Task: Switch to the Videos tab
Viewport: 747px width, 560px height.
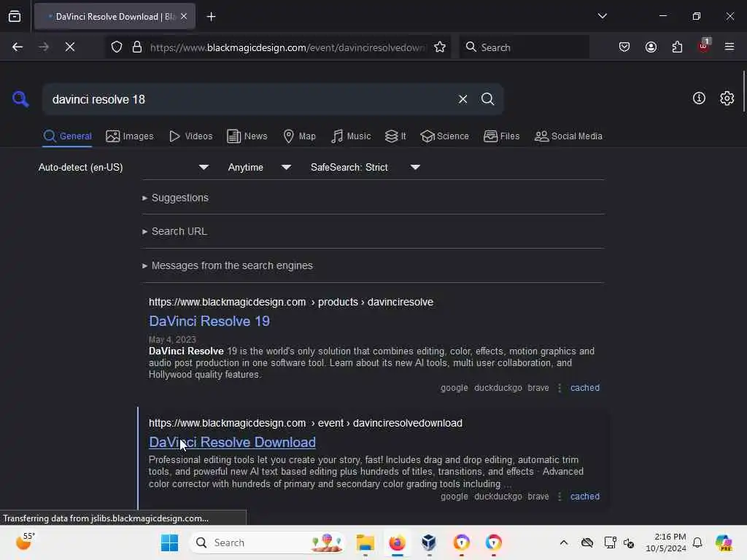Action: tap(191, 136)
